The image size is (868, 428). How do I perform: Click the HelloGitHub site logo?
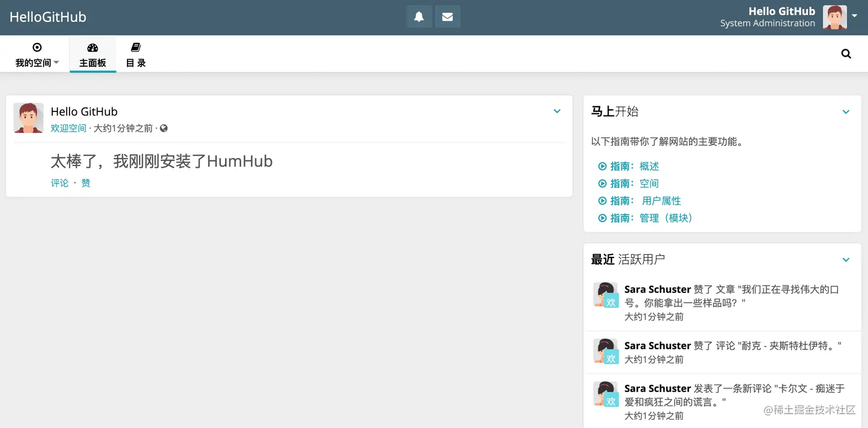(48, 17)
